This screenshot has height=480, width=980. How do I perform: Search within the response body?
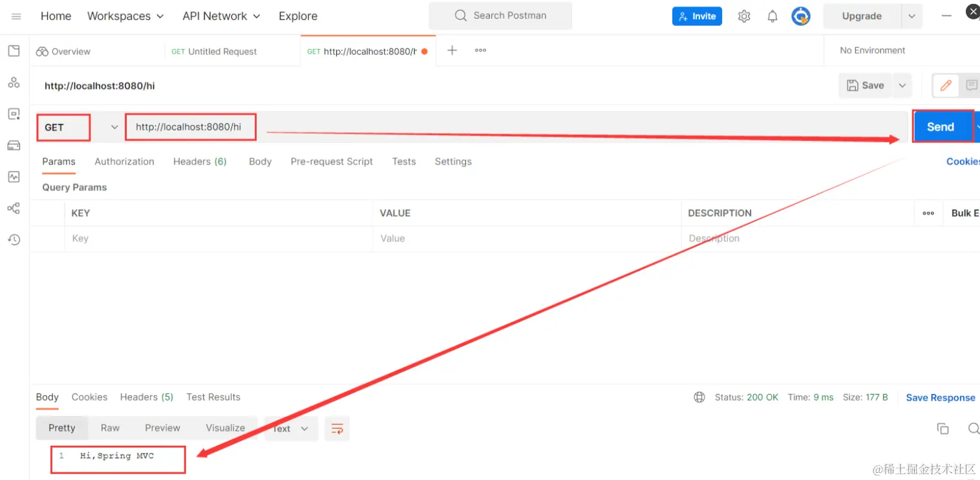[x=974, y=428]
